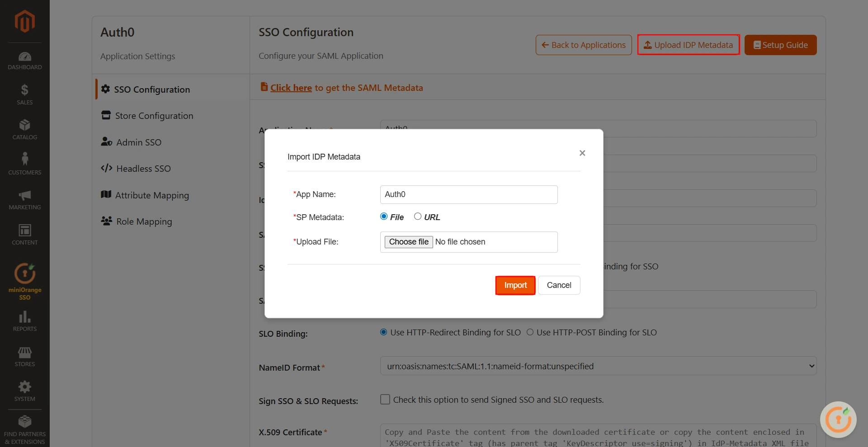Enable Use HTTP-POST Binding for SLO
This screenshot has height=447, width=868.
530,332
